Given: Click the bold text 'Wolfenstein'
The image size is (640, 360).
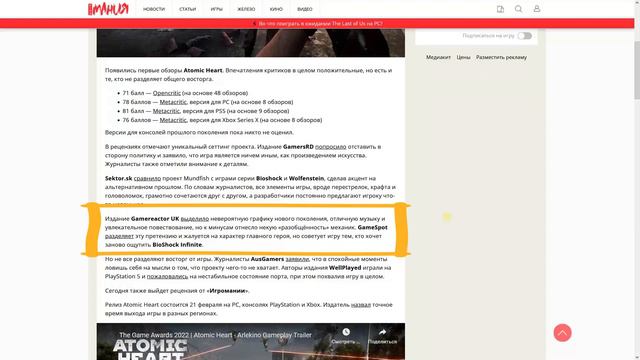Looking at the screenshot, I should tap(306, 178).
